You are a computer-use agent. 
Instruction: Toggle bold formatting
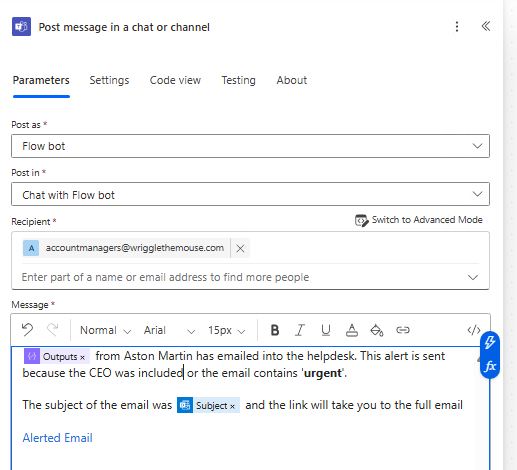pos(275,330)
